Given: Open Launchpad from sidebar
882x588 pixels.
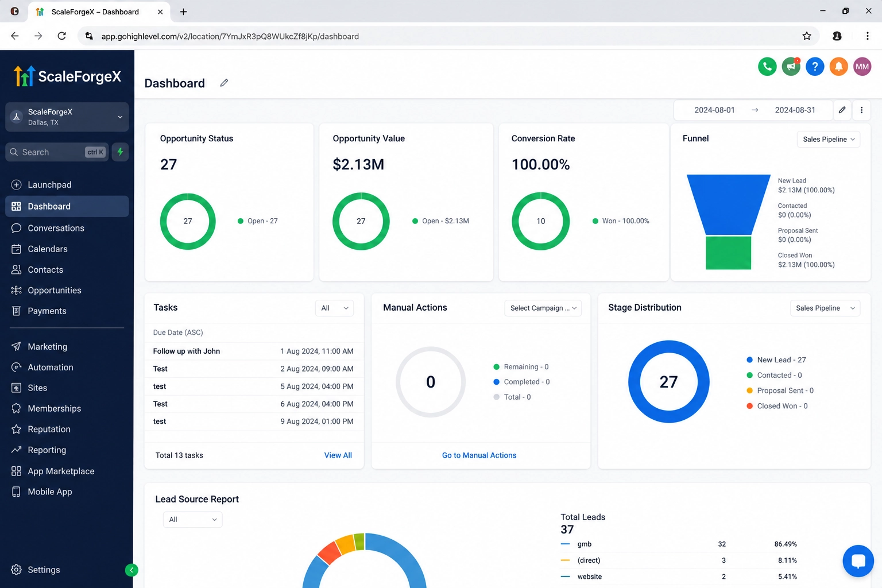Looking at the screenshot, I should pos(67,185).
